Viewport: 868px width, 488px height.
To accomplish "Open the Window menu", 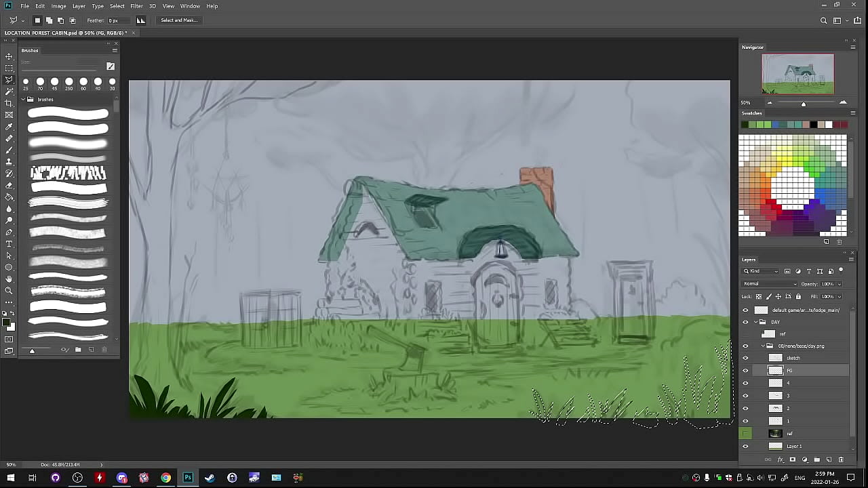I will [190, 6].
